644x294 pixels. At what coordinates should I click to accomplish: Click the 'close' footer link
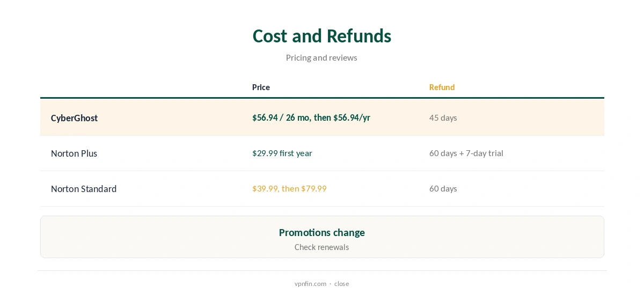point(341,284)
